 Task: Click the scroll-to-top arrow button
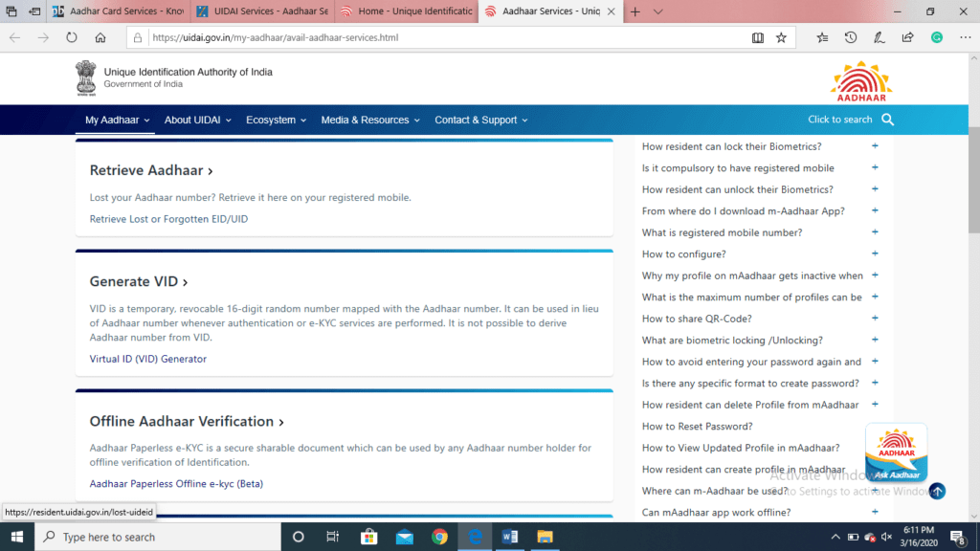[x=937, y=491]
